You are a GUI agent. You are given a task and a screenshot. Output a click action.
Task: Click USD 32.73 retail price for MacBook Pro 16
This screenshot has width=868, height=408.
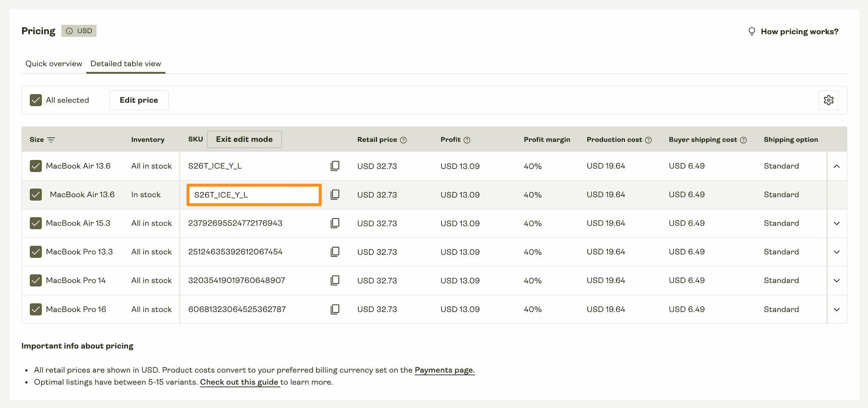(377, 309)
